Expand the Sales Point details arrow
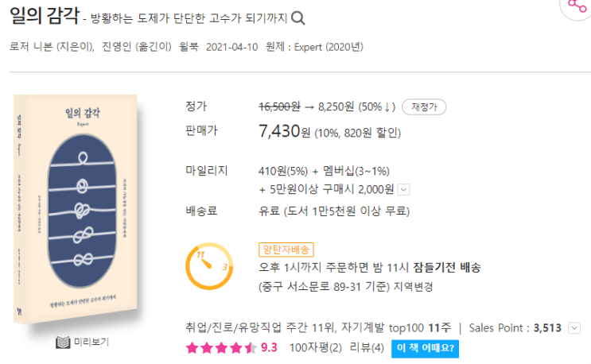Image resolution: width=591 pixels, height=364 pixels. pyautogui.click(x=575, y=327)
